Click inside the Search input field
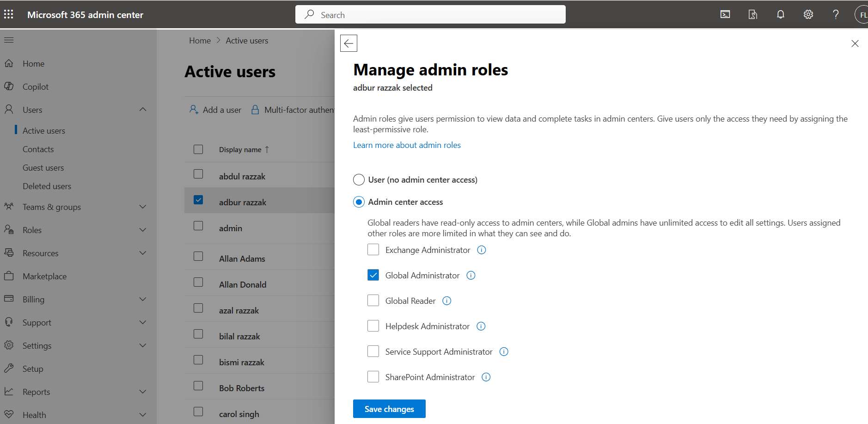Image resolution: width=868 pixels, height=424 pixels. click(430, 14)
